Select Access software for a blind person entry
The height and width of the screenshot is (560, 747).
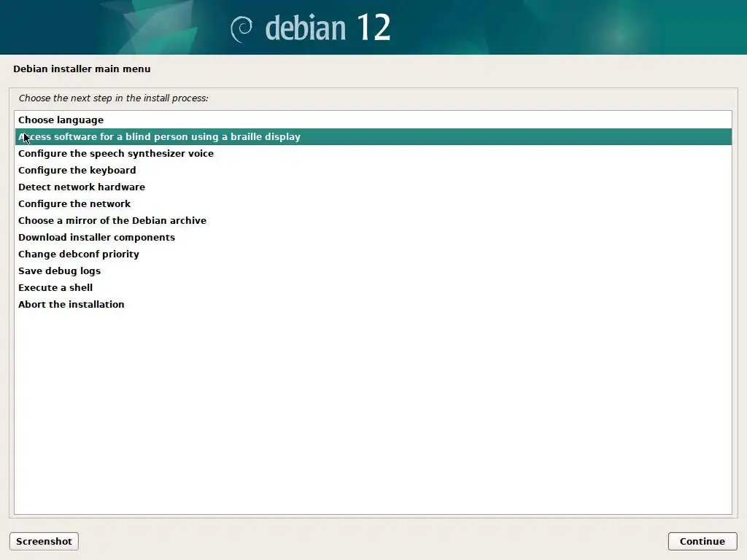(x=373, y=136)
